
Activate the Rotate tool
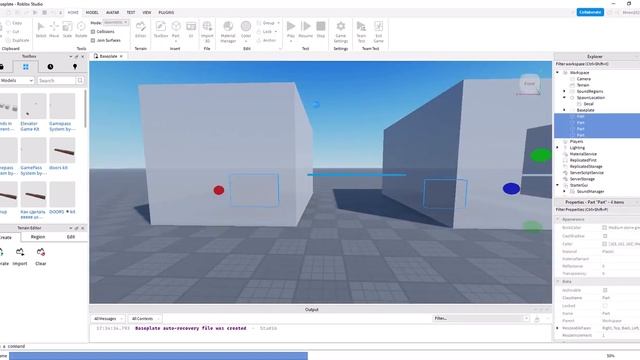[81, 30]
